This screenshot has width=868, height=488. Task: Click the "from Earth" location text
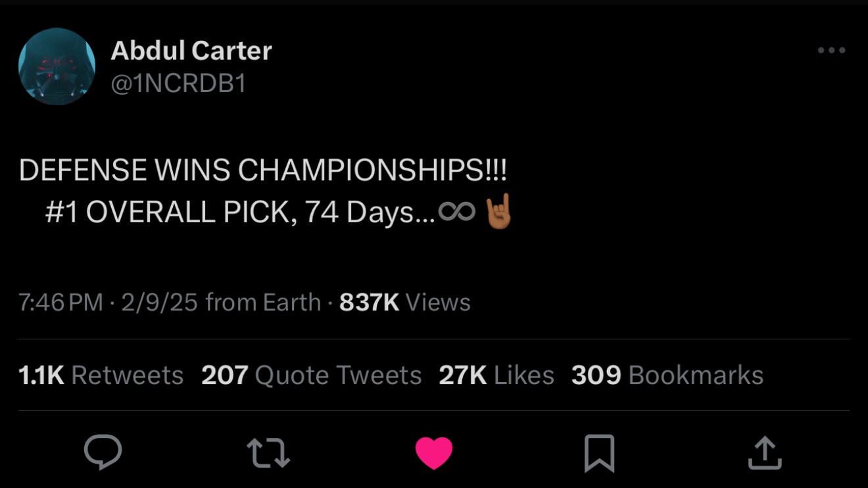(262, 303)
